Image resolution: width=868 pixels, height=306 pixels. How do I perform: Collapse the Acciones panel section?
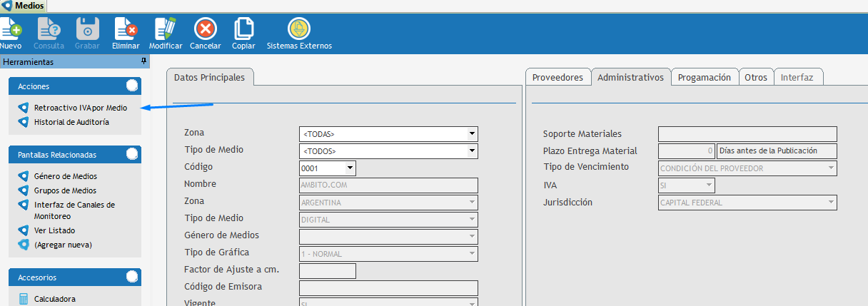pyautogui.click(x=131, y=86)
